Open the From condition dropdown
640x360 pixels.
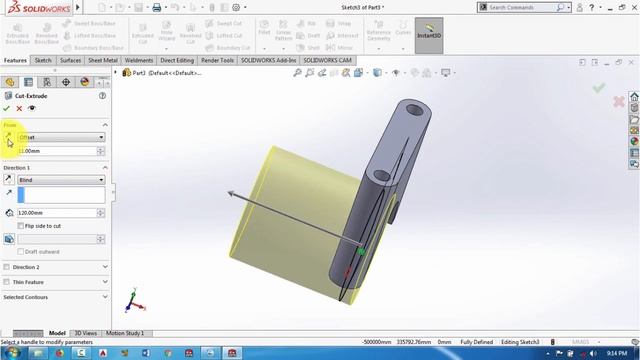tap(61, 137)
